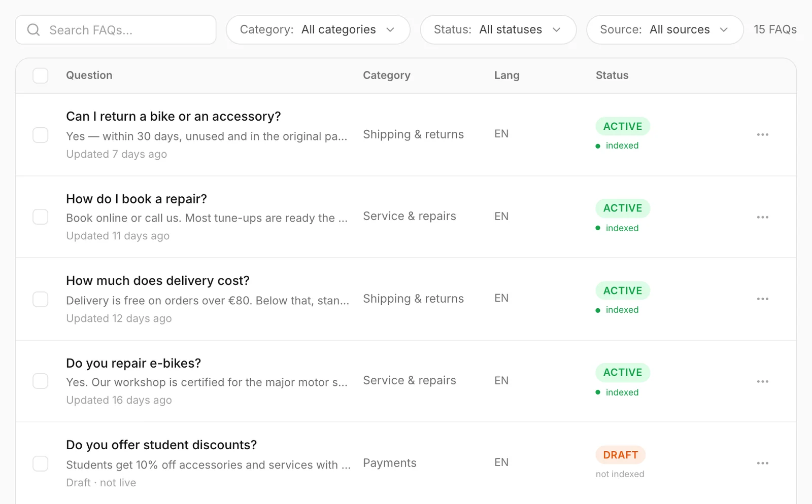Viewport: 812px width, 504px height.
Task: Click the 'not indexed' status text
Action: pos(620,474)
